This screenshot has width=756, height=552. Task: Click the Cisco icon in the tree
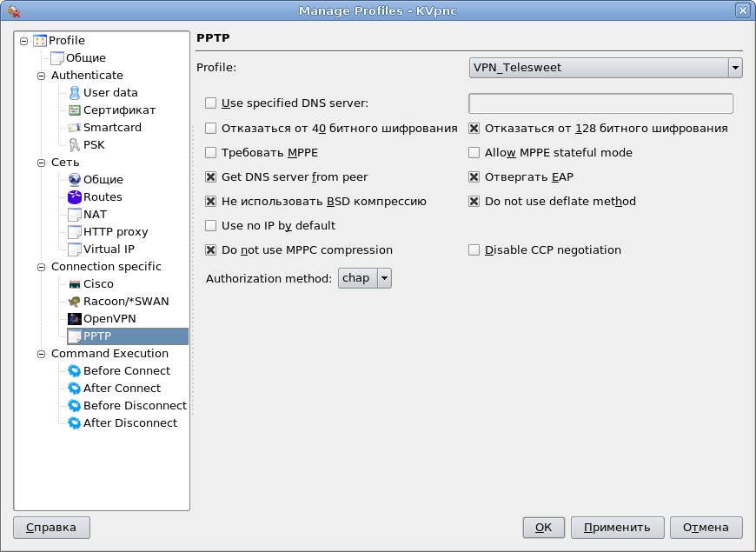[75, 284]
